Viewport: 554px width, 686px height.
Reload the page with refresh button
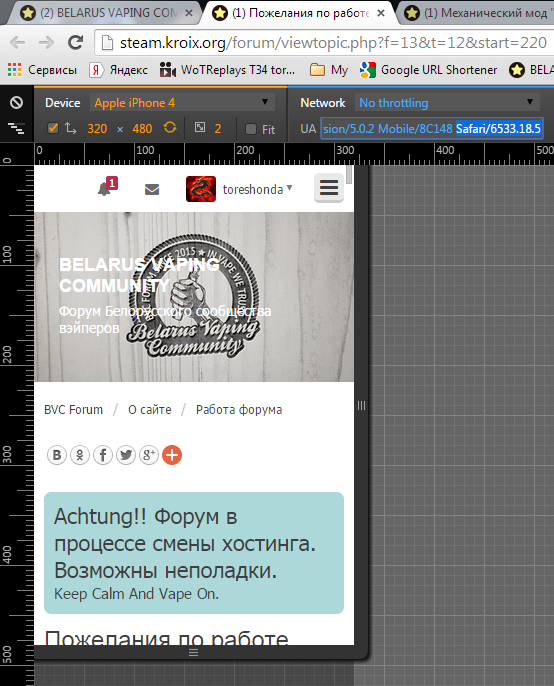(x=76, y=42)
